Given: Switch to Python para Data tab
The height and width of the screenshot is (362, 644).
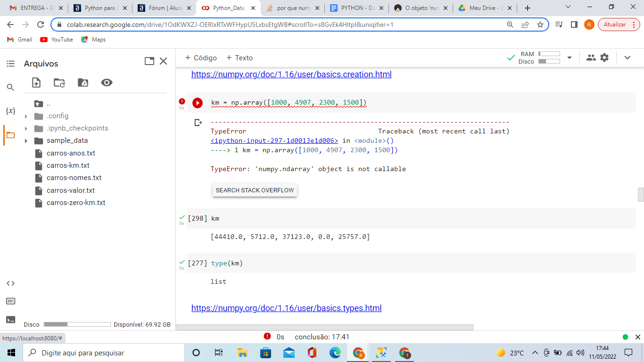Looking at the screenshot, I should click(101, 8).
